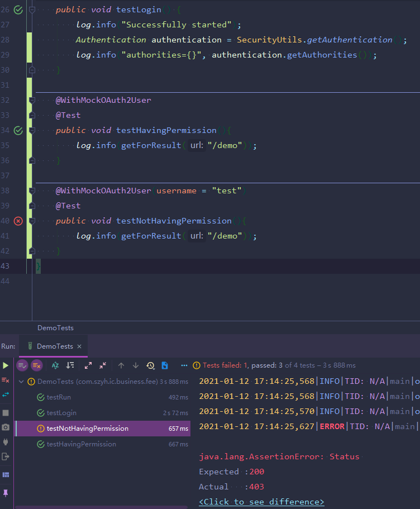
Task: Click horizontal scrollbar under test tree
Action: pos(101,507)
